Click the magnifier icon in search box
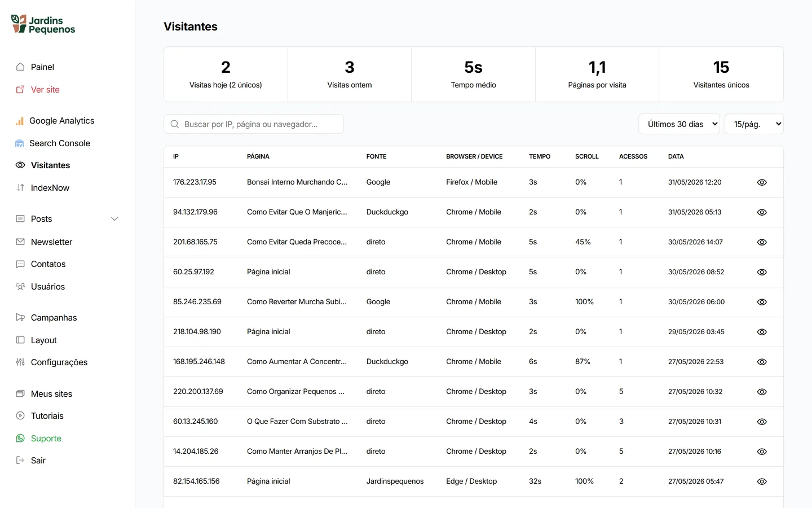Viewport: 812px width, 508px height. (175, 124)
